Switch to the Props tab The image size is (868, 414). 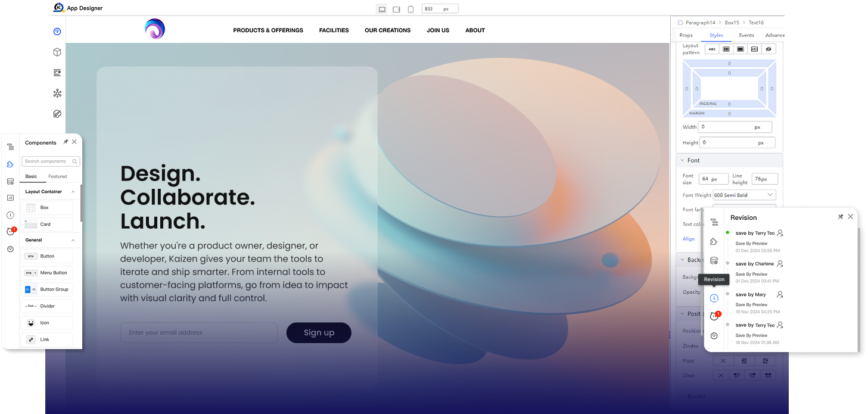pyautogui.click(x=686, y=35)
